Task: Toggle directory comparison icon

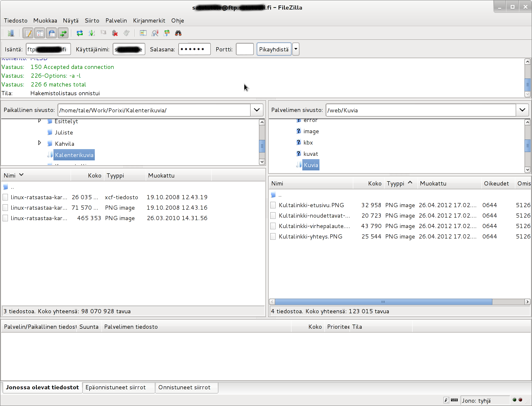Action: click(155, 33)
